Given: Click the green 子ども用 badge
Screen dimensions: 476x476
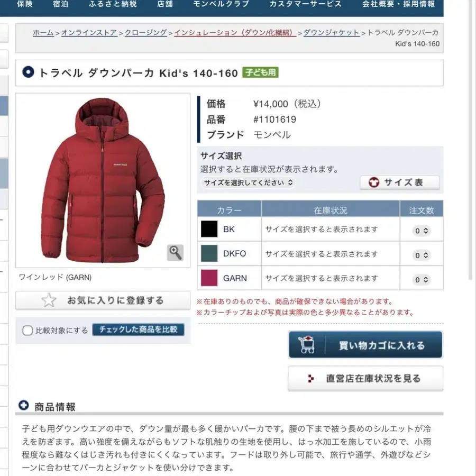Looking at the screenshot, I should (260, 72).
